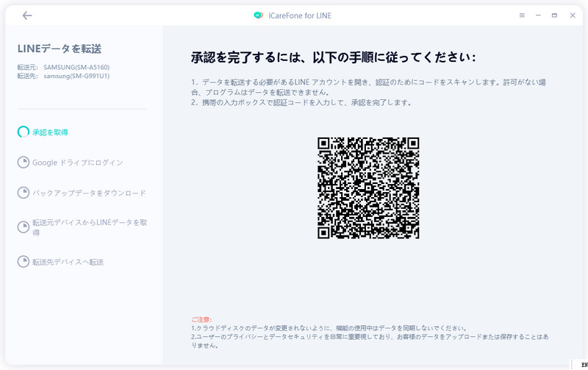588x370 pixels.
Task: Click the spinner icon beside 承認を取得
Action: tap(24, 132)
